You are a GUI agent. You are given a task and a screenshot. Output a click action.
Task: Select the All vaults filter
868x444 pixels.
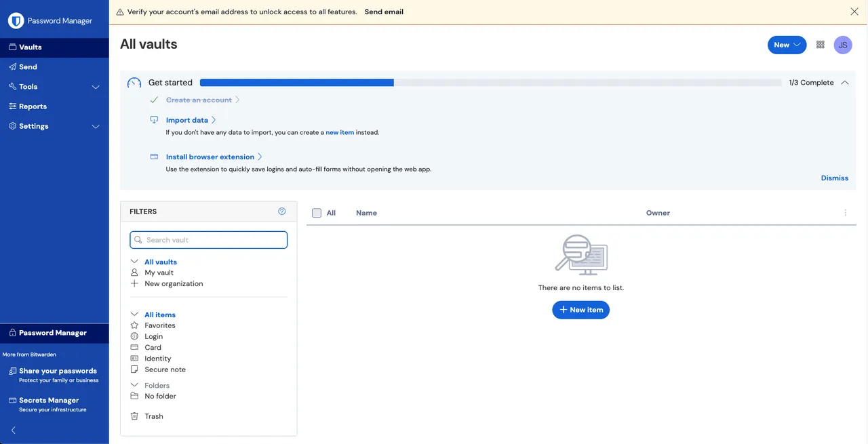coord(161,262)
